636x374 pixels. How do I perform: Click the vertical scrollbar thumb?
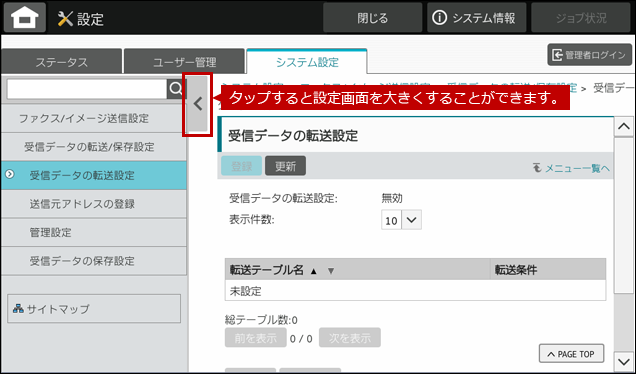(x=624, y=215)
